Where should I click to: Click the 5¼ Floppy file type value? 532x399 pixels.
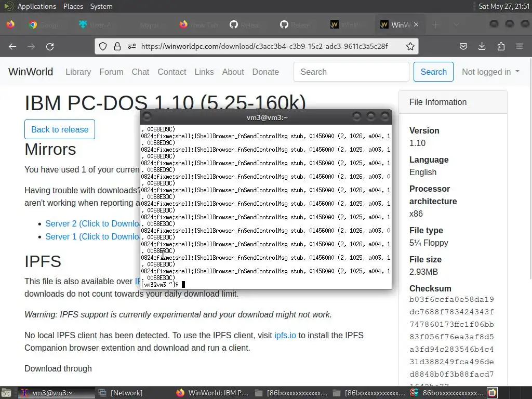429,243
